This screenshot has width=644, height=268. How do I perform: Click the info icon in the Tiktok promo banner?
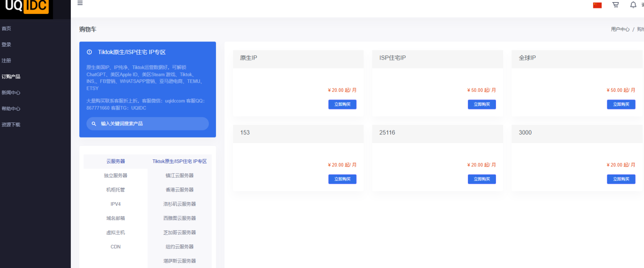tap(88, 52)
